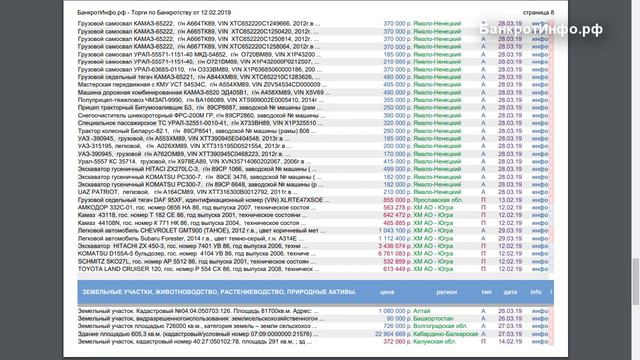Open инфо link for UAZ PATRIOT row
The image size is (640, 360).
point(540,192)
